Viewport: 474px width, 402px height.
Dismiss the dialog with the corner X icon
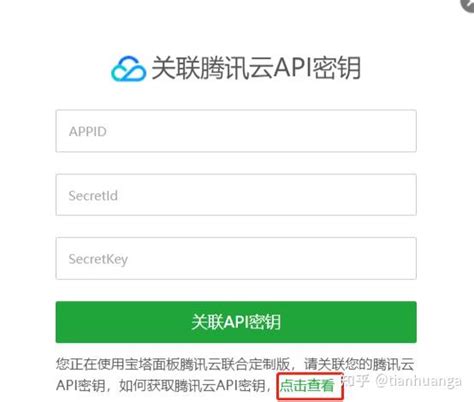tap(468, 5)
